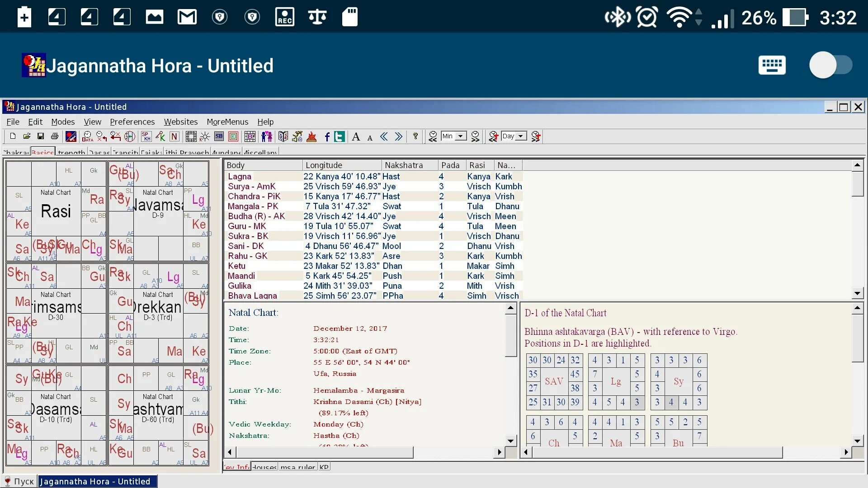Image resolution: width=868 pixels, height=488 pixels.
Task: Click the double right chevron icon
Action: pos(398,136)
